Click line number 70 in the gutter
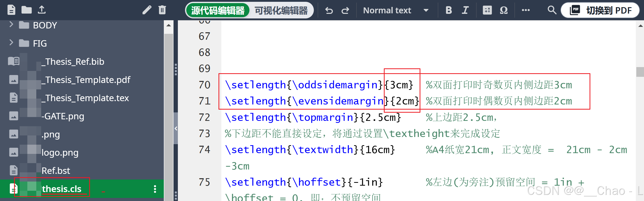This screenshot has height=201, width=644. [x=204, y=85]
